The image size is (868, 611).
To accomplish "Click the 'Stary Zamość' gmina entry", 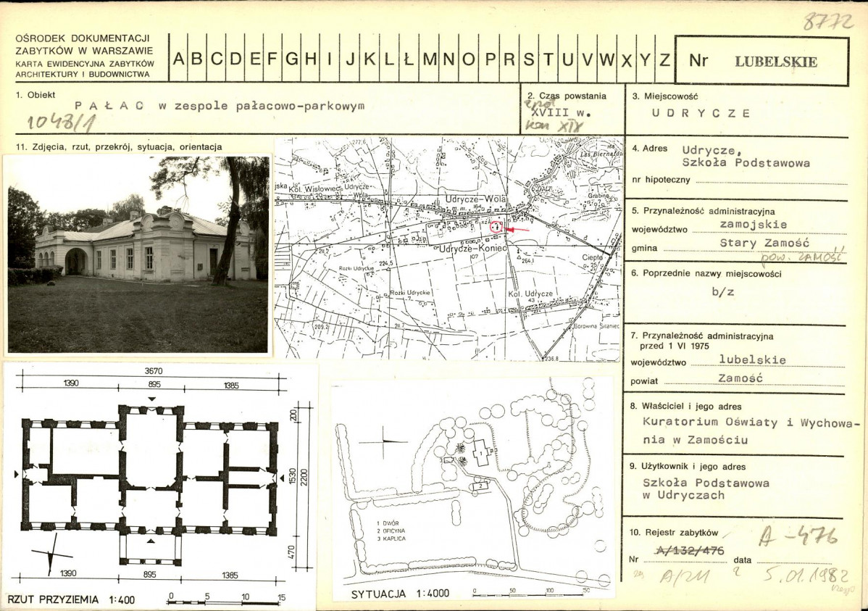I will point(754,243).
